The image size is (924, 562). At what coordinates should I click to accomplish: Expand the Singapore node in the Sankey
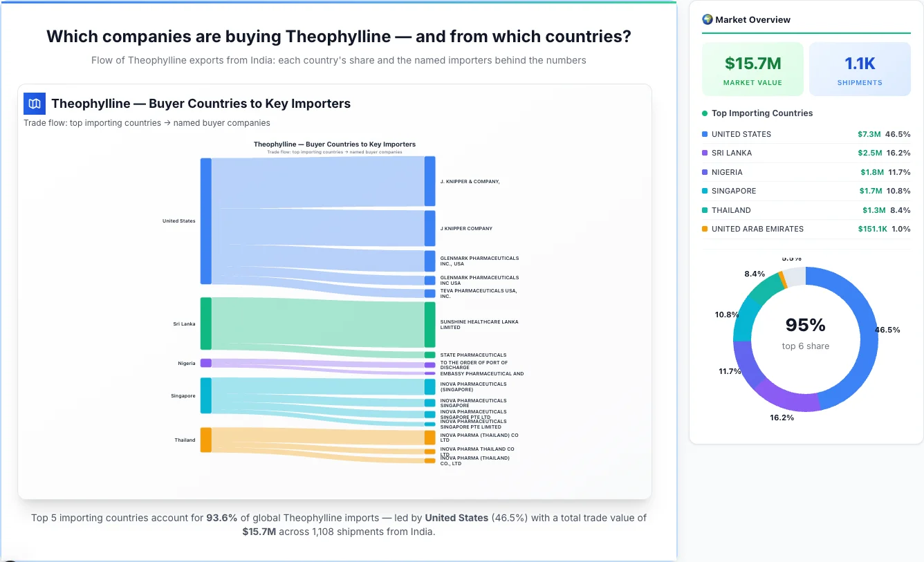coord(205,395)
